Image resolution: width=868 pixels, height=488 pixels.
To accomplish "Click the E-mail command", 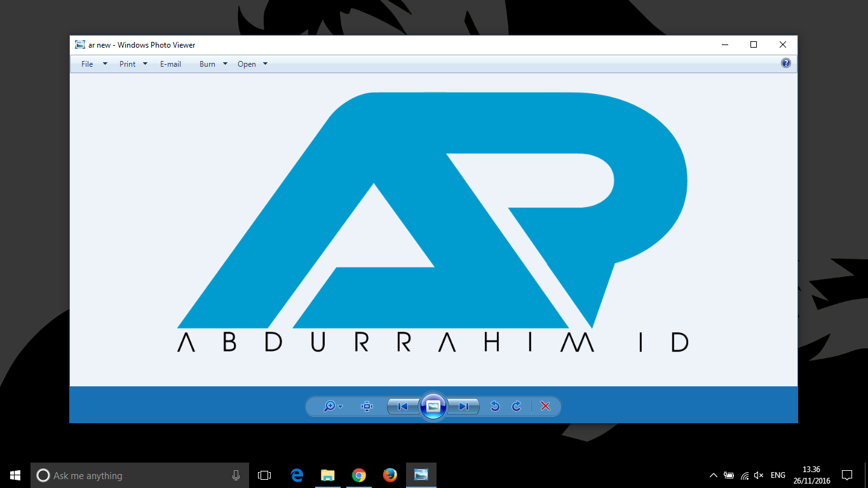I will coord(170,64).
